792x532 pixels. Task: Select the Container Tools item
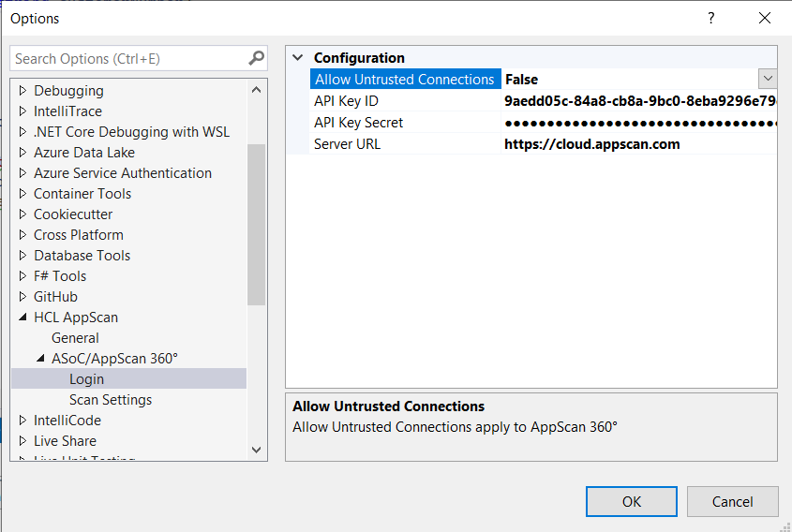[82, 193]
